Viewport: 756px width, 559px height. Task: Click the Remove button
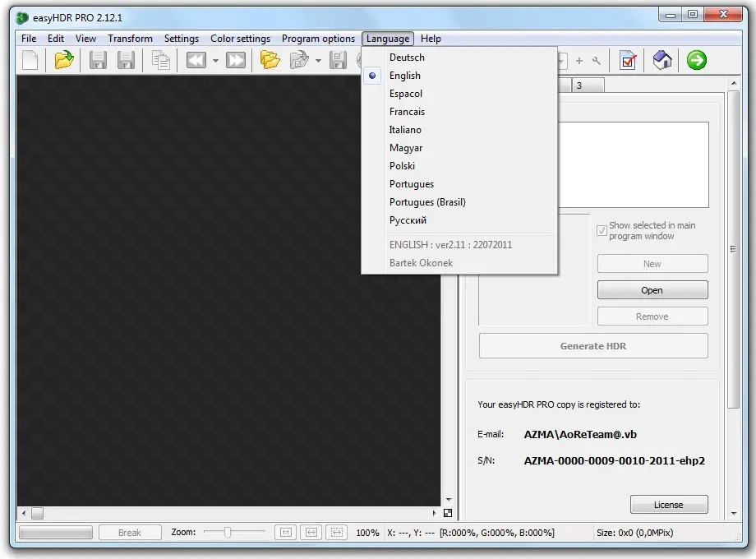(x=652, y=316)
